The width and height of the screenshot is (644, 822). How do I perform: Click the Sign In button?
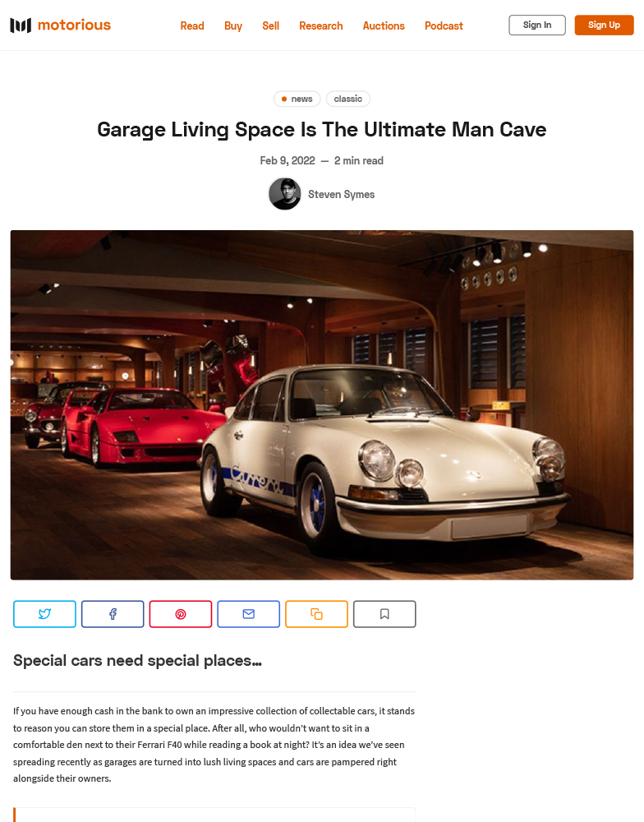537,25
